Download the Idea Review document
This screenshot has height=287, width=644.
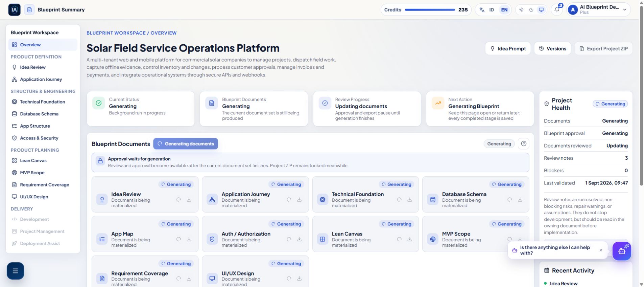189,200
